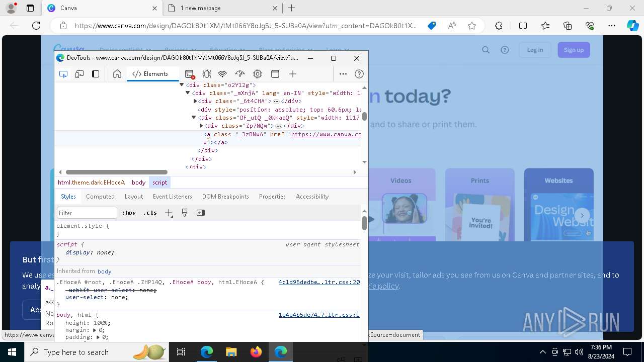Add this page to favorites star
Image resolution: width=644 pixels, height=362 pixels.
point(472,26)
